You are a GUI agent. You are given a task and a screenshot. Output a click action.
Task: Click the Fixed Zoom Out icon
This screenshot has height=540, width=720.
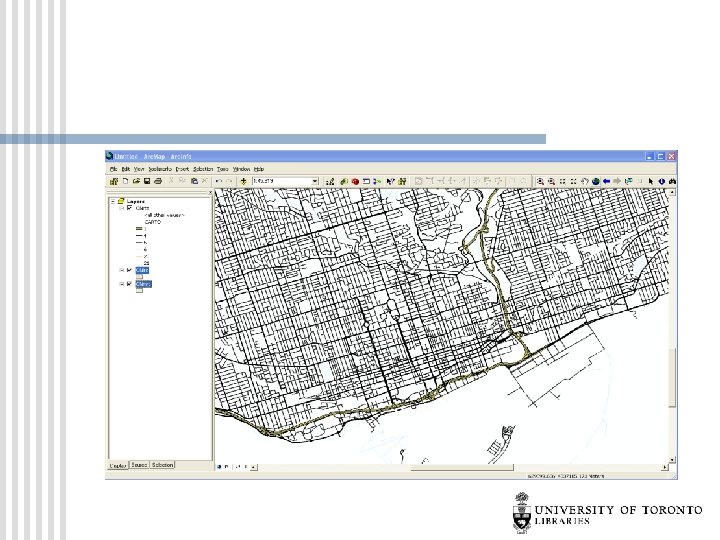[x=574, y=181]
